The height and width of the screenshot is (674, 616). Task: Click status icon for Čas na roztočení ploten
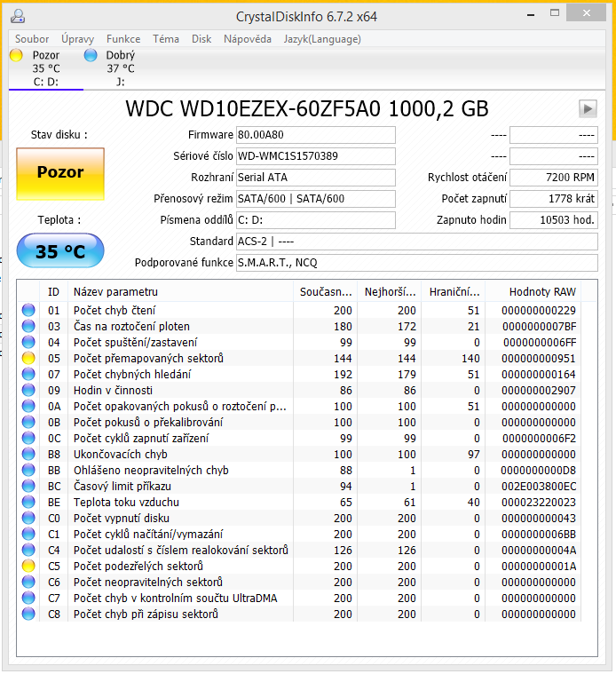[x=28, y=326]
